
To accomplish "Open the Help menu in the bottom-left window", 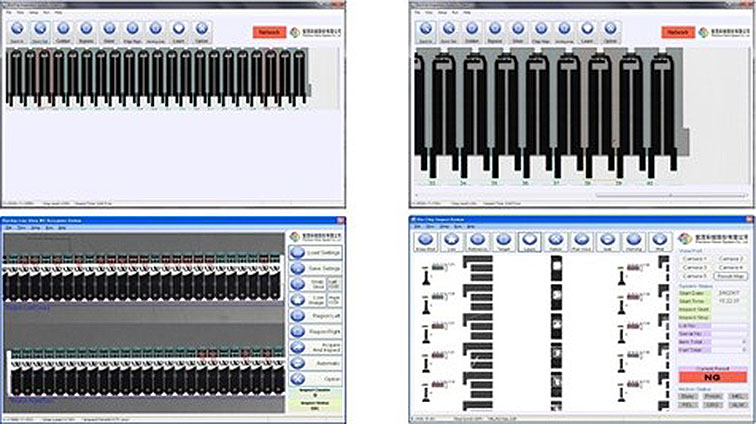I will 61,227.
